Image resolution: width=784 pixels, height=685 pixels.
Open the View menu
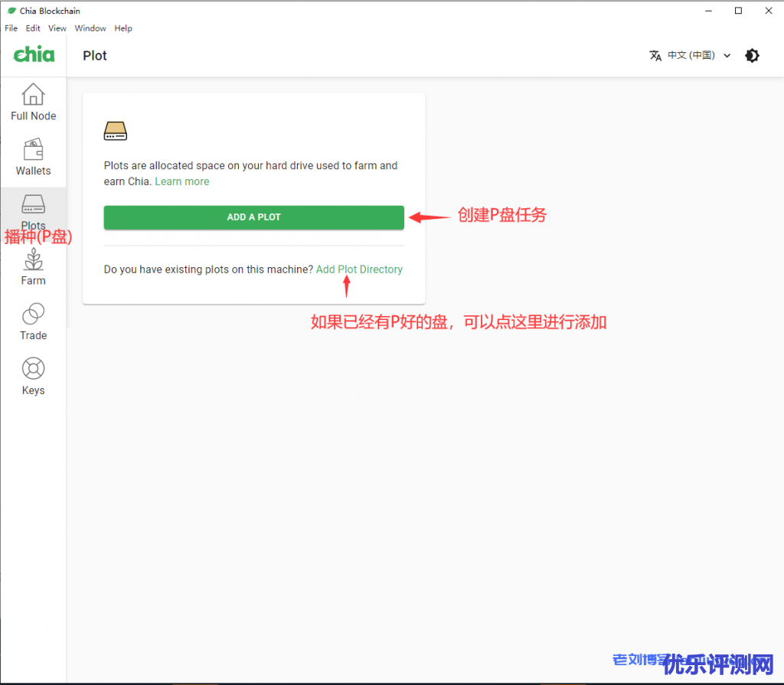coord(57,28)
